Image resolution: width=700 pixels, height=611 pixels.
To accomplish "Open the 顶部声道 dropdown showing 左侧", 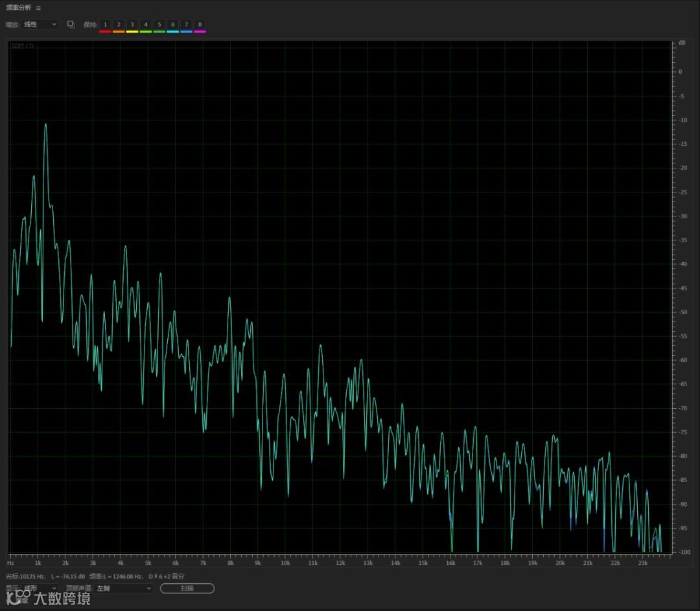I will click(124, 588).
